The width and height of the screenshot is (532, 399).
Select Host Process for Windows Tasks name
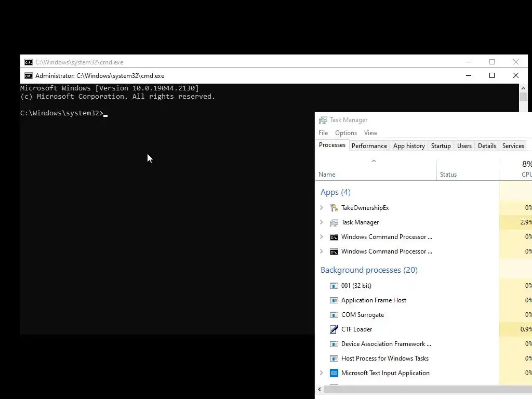(x=385, y=358)
